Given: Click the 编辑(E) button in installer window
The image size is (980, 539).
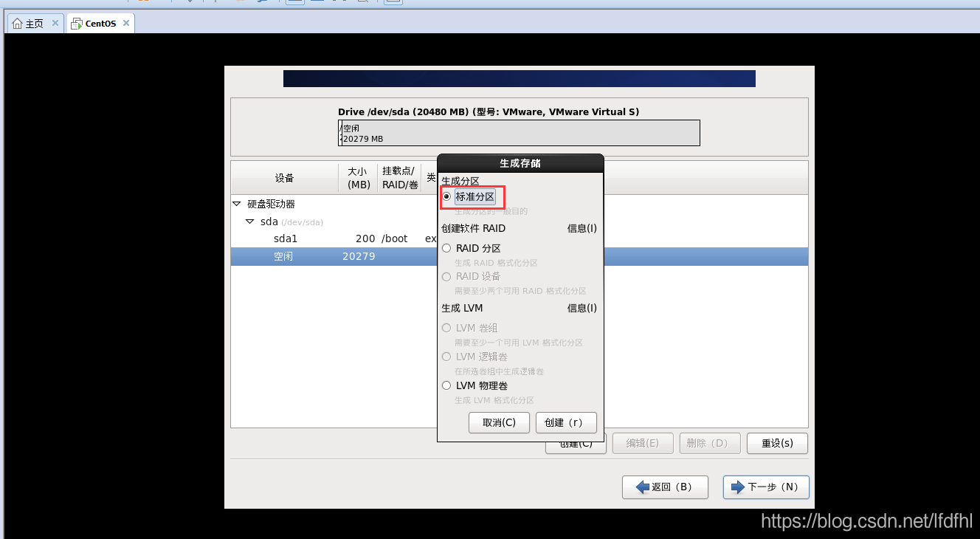Looking at the screenshot, I should 643,443.
